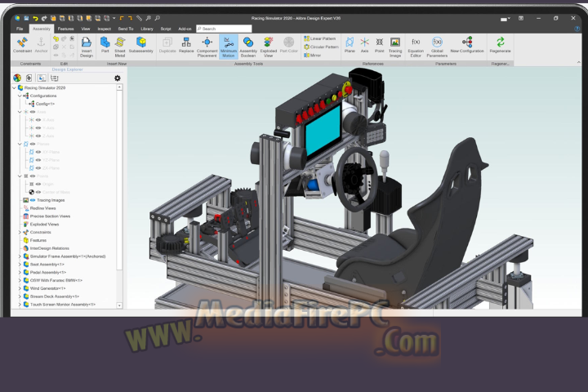588x392 pixels.
Task: Insert a reference Plane
Action: click(350, 45)
